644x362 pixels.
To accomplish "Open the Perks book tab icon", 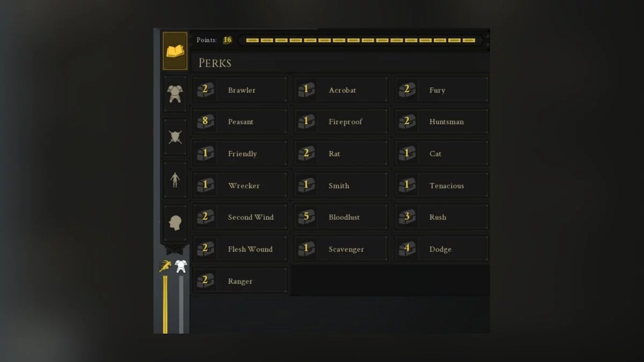I will point(175,51).
